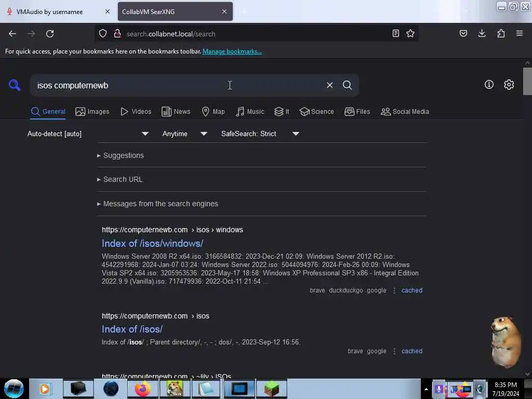Open the Firefox hamburger menu

tap(520, 33)
